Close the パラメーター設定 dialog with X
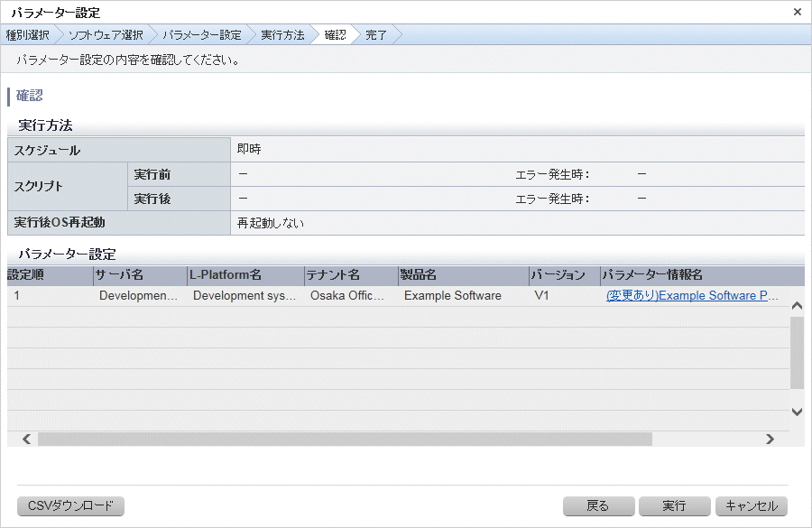The width and height of the screenshot is (812, 528). point(797,12)
